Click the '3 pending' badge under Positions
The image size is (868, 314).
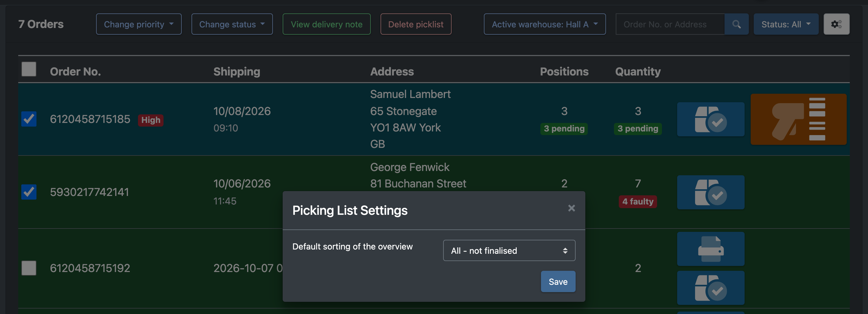564,128
